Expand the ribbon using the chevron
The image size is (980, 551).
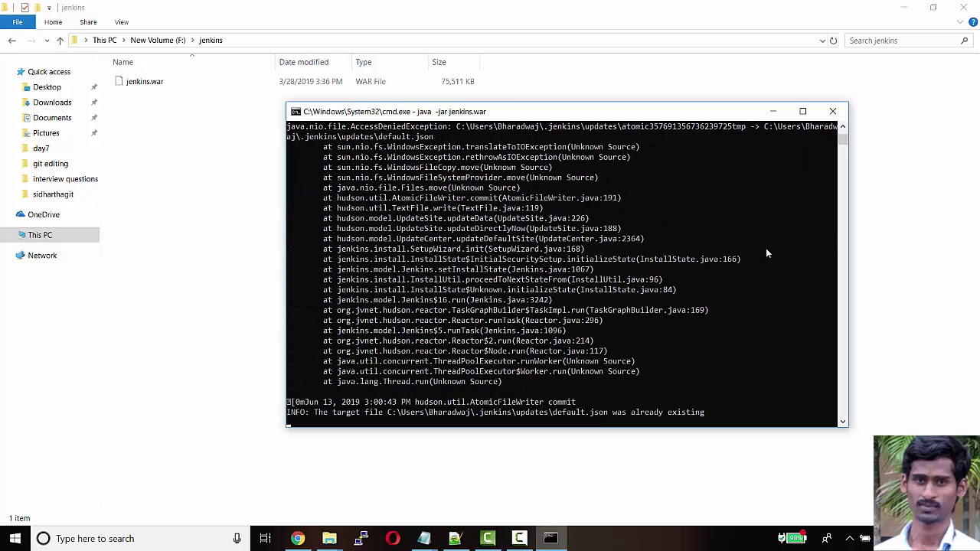962,22
